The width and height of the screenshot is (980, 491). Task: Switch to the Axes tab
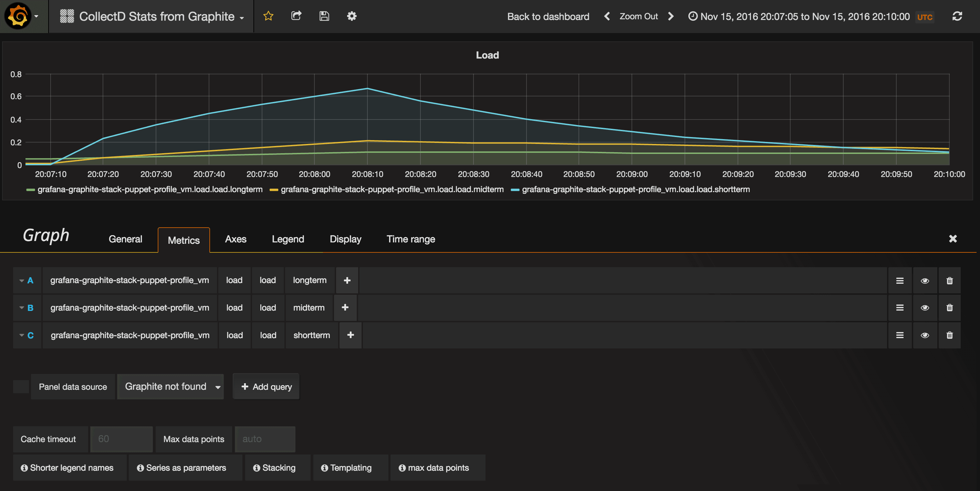coord(236,239)
